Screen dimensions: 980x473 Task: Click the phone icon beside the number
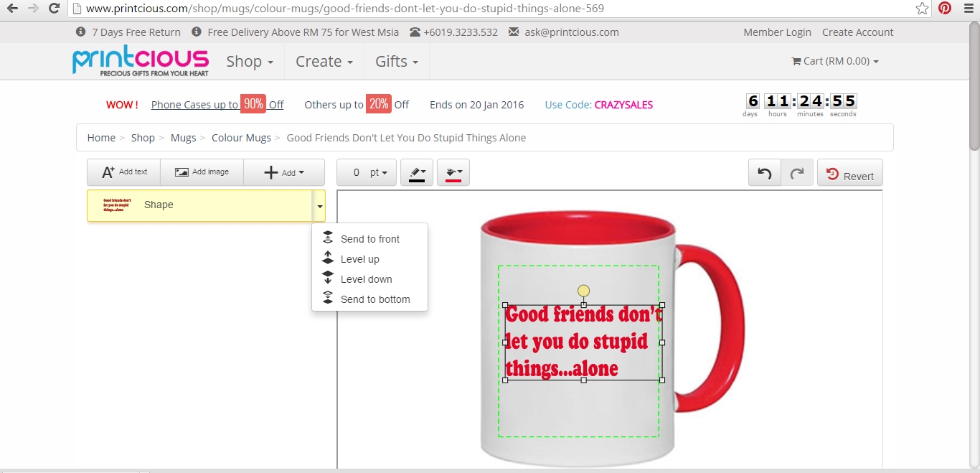click(415, 32)
